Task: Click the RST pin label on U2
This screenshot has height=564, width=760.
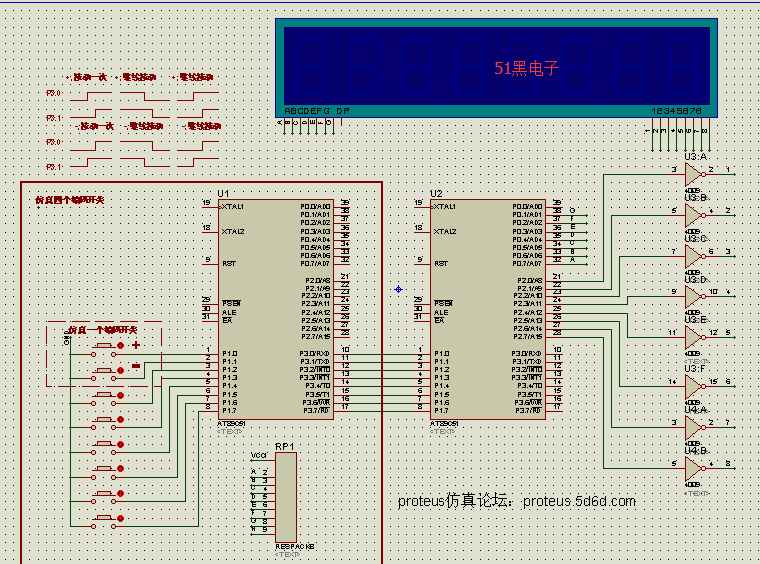Action: coord(441,264)
